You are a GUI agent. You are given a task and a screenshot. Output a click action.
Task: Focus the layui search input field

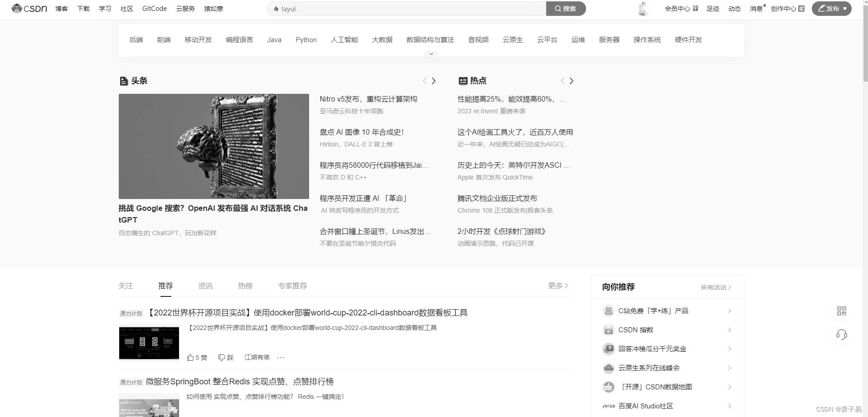[x=407, y=9]
